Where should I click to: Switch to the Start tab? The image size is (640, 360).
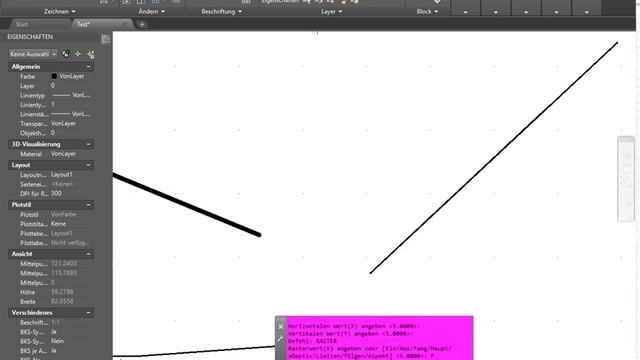point(22,24)
